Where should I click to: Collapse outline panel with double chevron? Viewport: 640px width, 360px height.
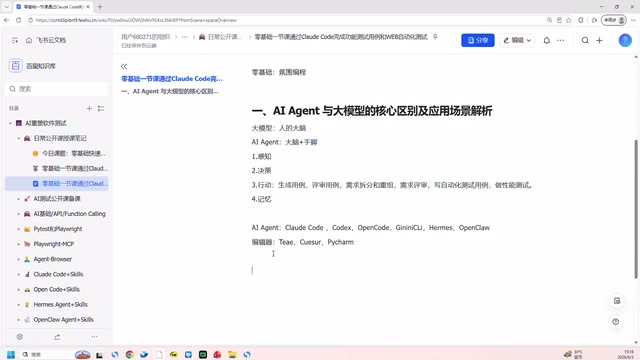(124, 66)
